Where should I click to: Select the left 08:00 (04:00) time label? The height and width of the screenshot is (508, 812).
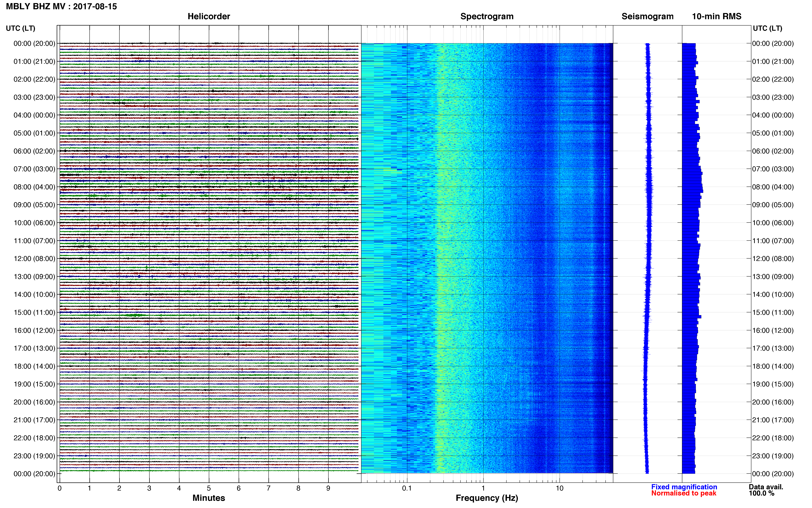point(34,187)
